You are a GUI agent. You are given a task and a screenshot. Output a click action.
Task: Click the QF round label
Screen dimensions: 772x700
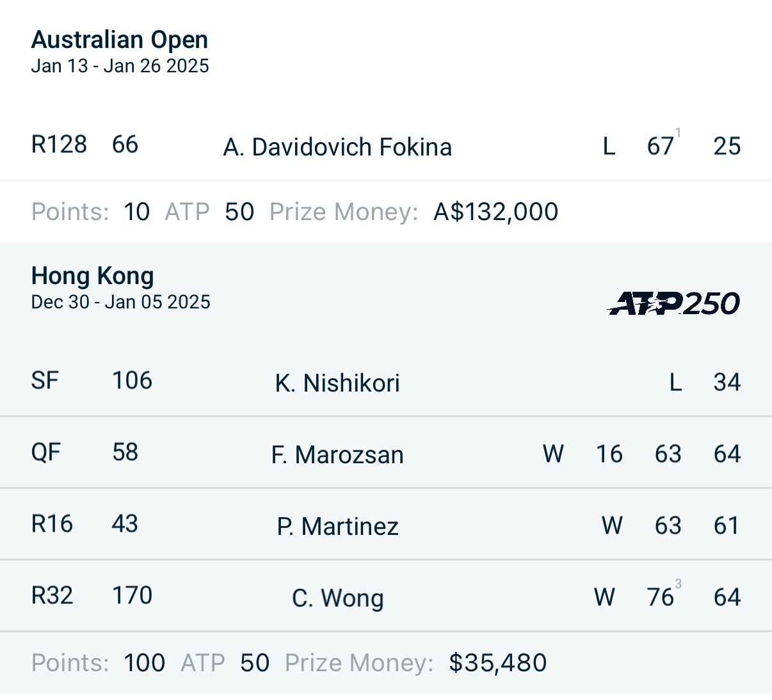point(45,452)
